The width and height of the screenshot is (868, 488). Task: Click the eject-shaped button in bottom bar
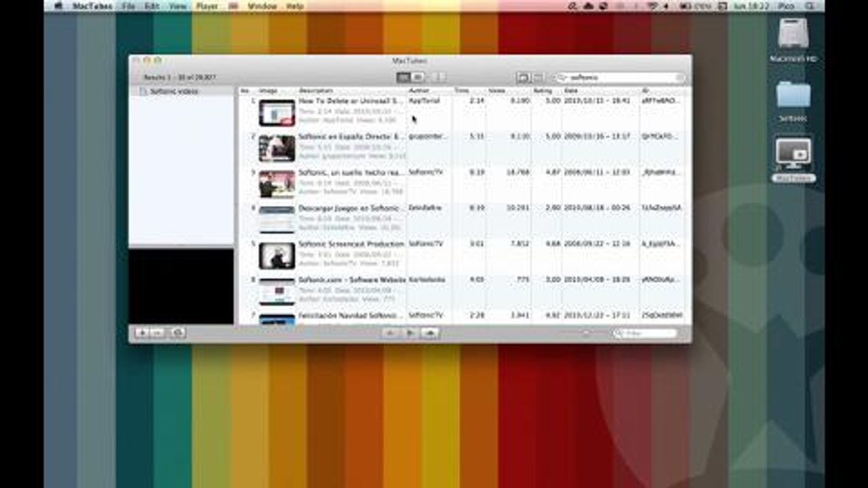[x=430, y=333]
